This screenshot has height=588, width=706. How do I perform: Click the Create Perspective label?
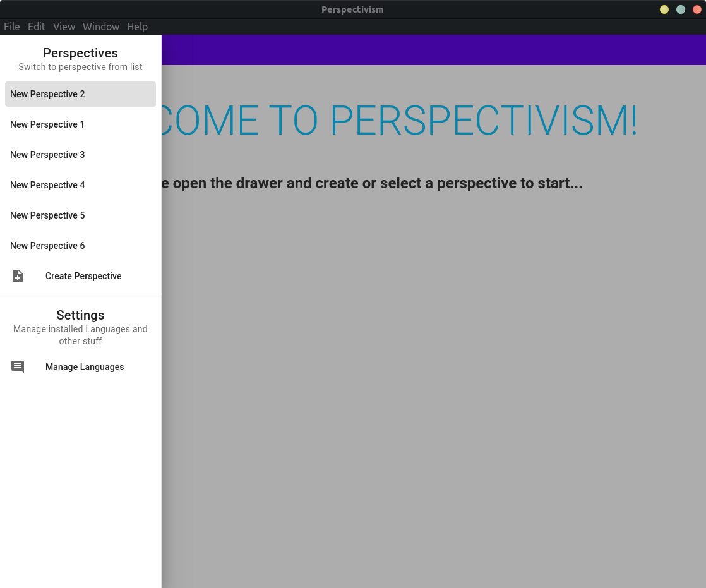pyautogui.click(x=83, y=276)
